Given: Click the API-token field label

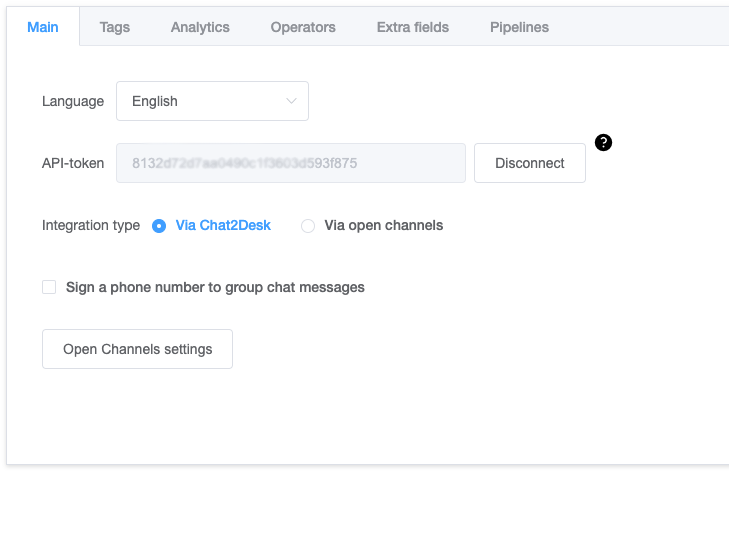Looking at the screenshot, I should pos(73,163).
